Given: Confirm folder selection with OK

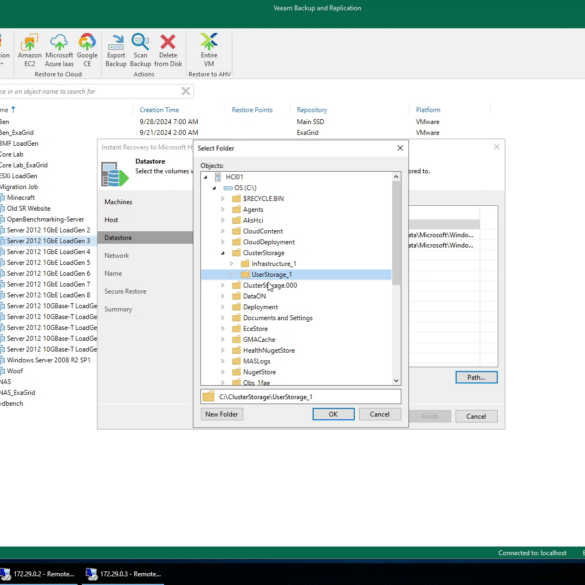Looking at the screenshot, I should [333, 414].
